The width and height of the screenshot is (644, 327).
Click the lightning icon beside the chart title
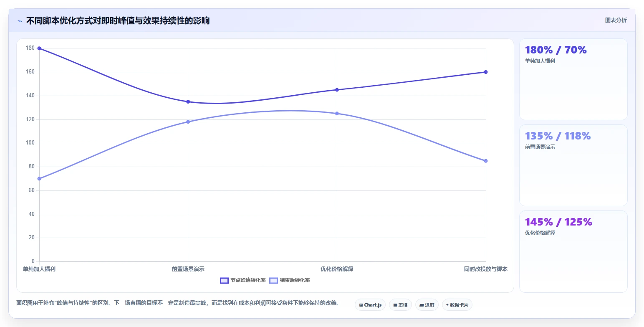pos(20,21)
